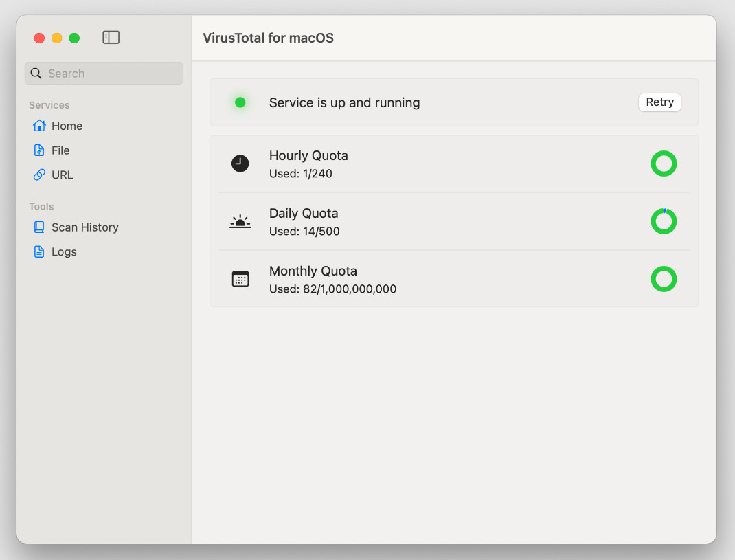This screenshot has width=735, height=560.
Task: Click the Daily Quota progress ring
Action: point(664,221)
